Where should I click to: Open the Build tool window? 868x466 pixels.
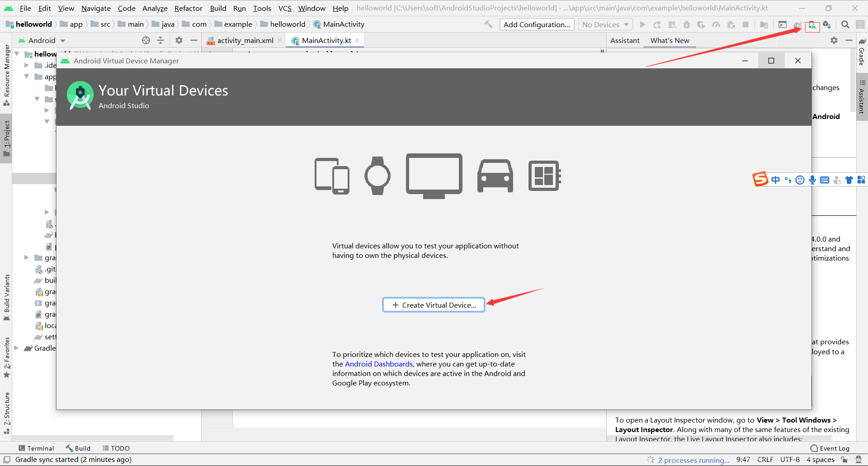tap(78, 448)
